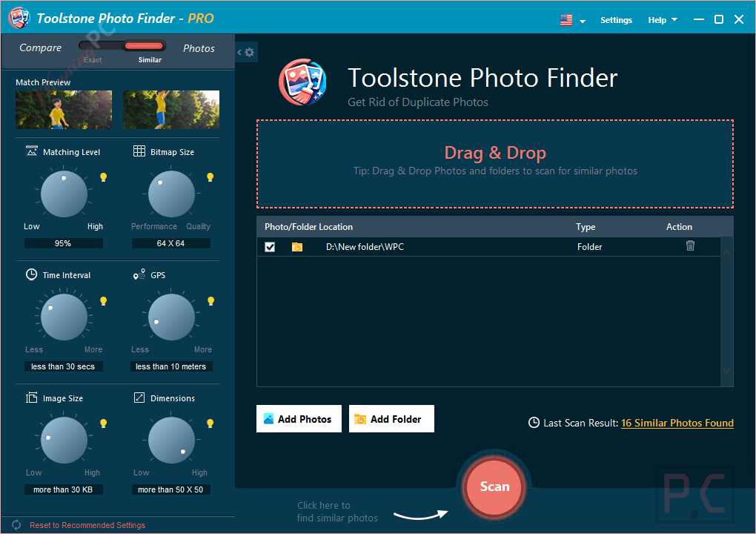Click the Time Interval lightbulb hint icon

pyautogui.click(x=103, y=301)
